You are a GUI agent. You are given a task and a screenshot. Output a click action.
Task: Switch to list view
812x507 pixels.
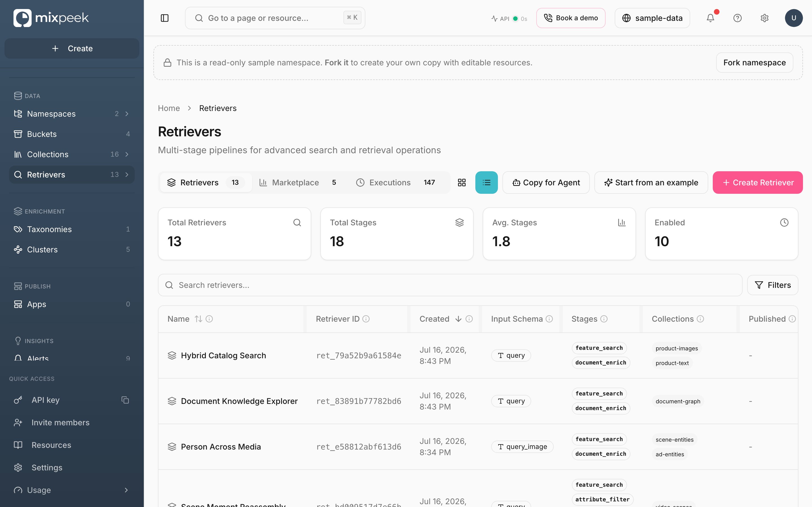coord(487,183)
